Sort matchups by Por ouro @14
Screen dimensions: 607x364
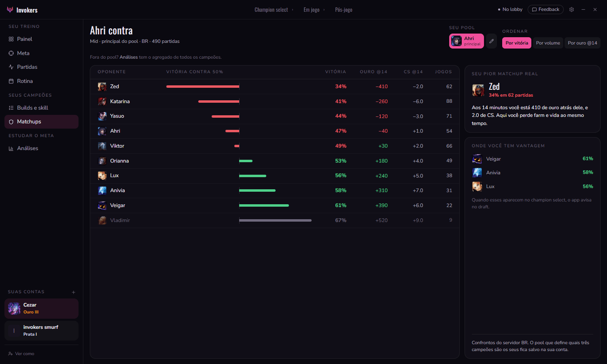tap(582, 43)
